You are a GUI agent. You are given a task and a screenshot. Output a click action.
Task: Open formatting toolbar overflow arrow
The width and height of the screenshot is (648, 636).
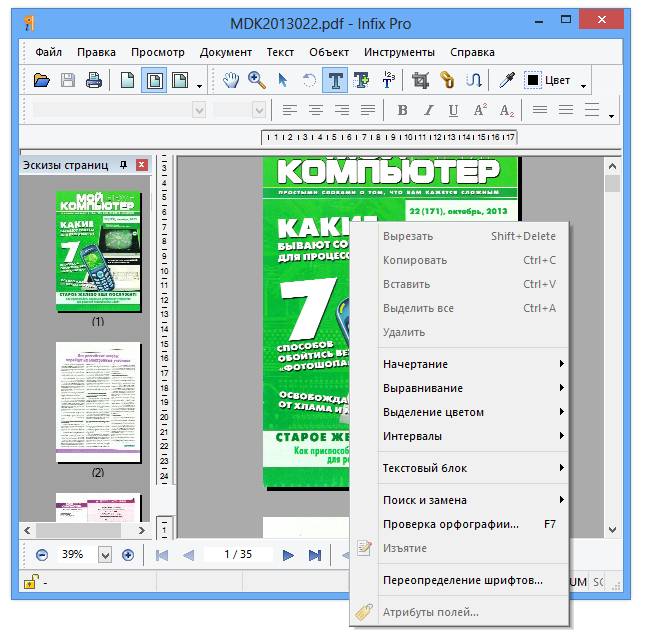pos(611,117)
